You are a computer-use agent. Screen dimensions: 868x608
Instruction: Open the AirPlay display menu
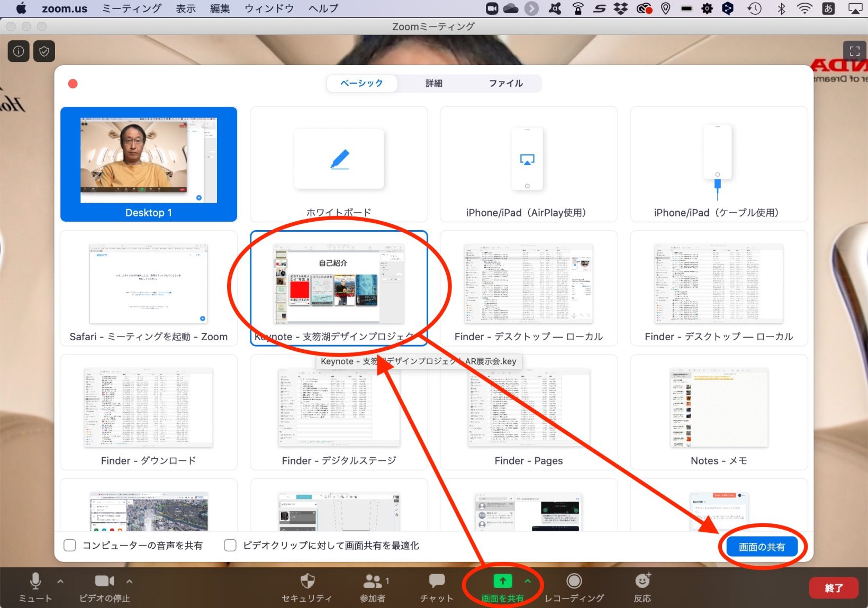coord(855,8)
